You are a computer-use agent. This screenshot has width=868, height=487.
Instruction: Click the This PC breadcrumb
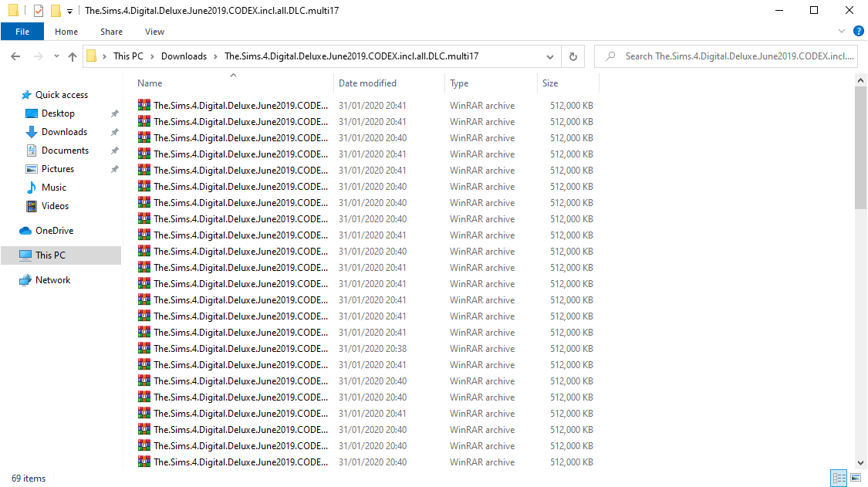point(128,56)
